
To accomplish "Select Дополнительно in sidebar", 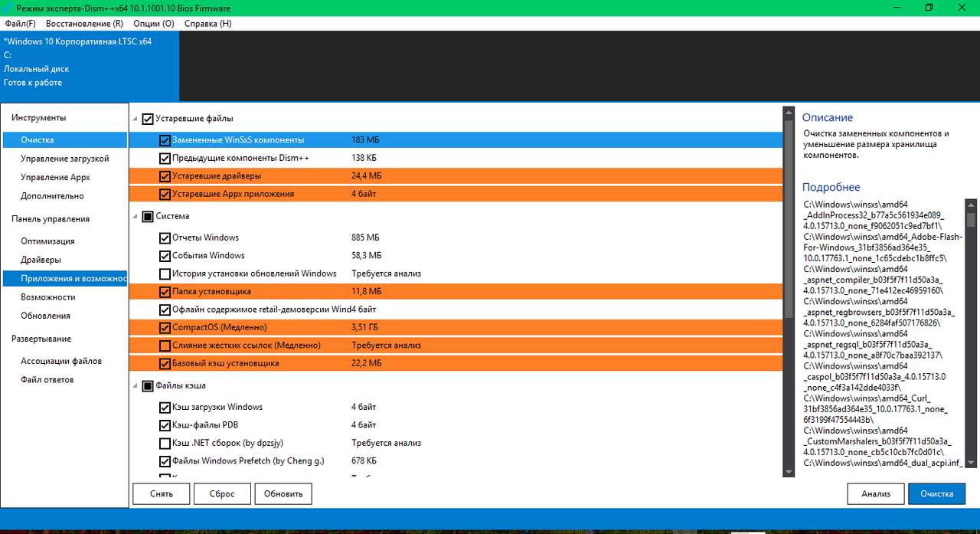I will 64,196.
